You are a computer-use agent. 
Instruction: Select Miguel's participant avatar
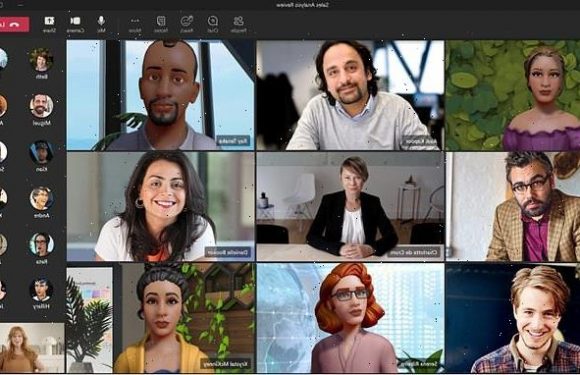click(x=41, y=106)
